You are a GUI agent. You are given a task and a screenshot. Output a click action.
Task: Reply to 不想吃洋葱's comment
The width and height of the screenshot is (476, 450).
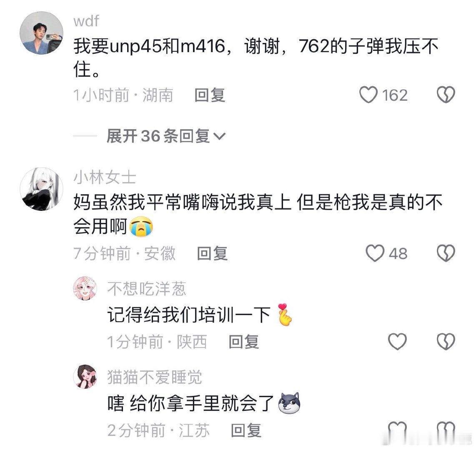244,342
